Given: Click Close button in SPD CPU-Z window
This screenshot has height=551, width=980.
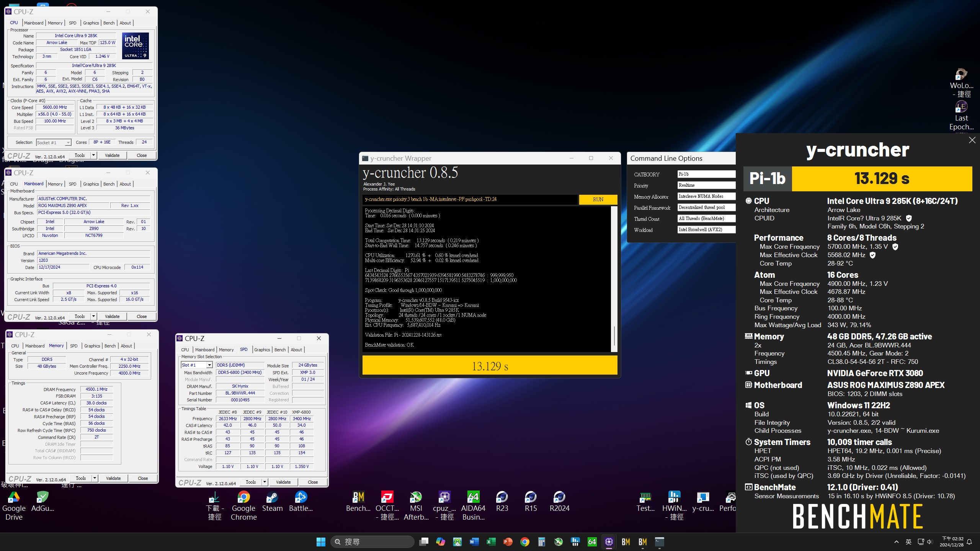Looking at the screenshot, I should point(313,482).
